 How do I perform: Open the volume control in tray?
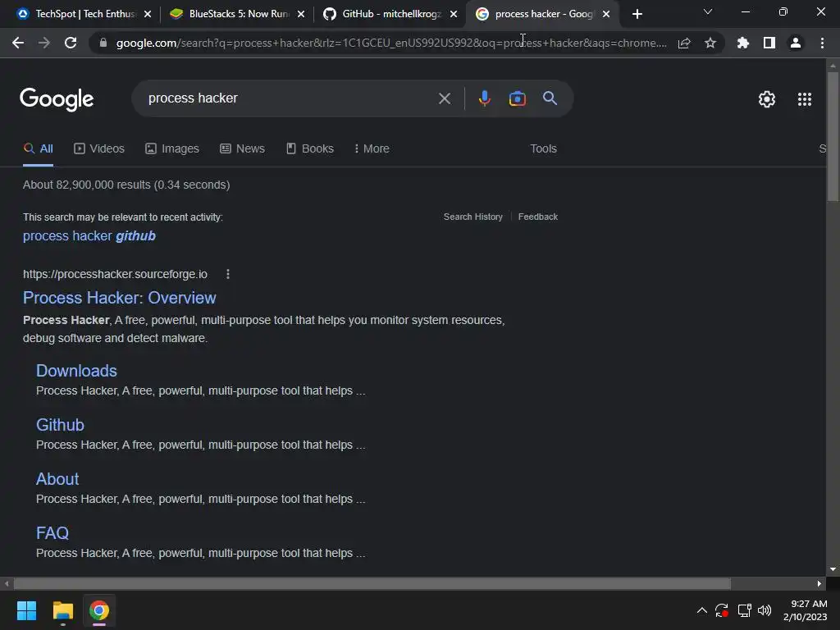point(765,610)
